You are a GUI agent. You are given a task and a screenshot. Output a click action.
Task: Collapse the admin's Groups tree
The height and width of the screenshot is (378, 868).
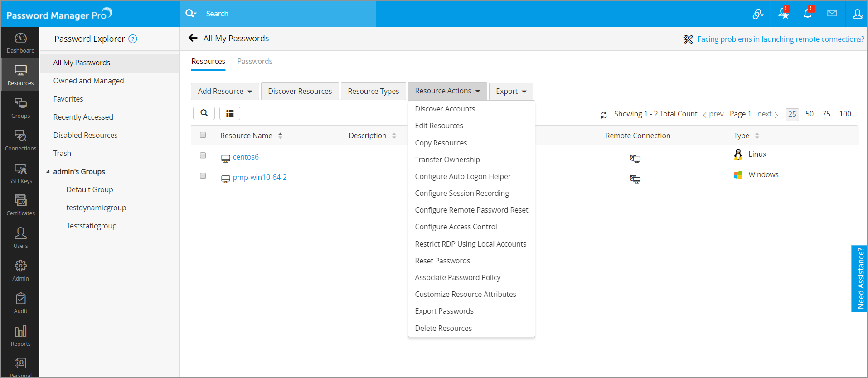pyautogui.click(x=48, y=172)
